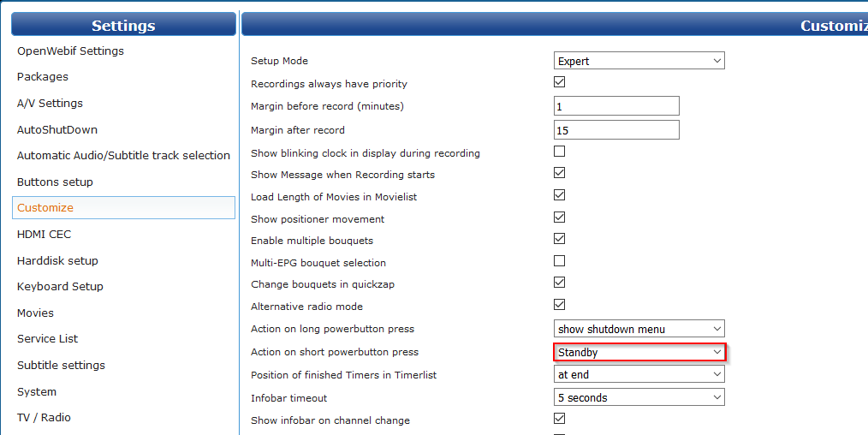Open the AutoShutDown settings page
This screenshot has height=435, width=868.
tap(57, 129)
